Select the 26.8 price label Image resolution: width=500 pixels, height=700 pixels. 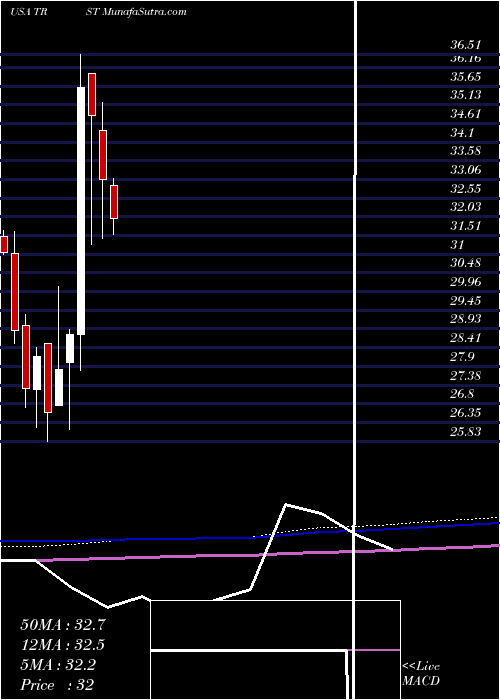pyautogui.click(x=462, y=394)
